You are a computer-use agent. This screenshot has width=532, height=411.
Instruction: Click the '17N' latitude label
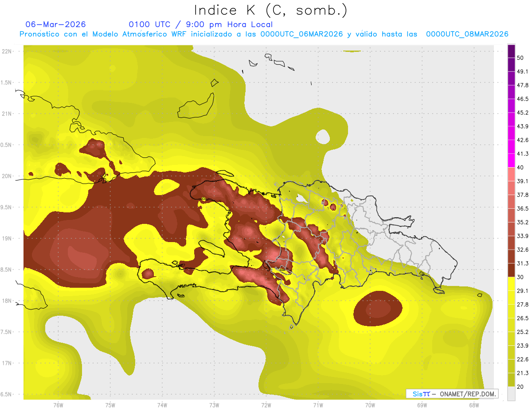[x=7, y=363]
